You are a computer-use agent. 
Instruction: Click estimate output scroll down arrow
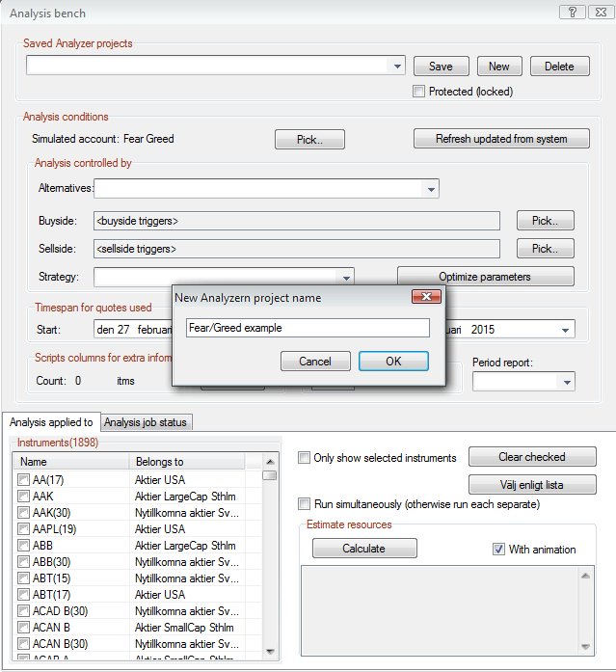pyautogui.click(x=585, y=647)
